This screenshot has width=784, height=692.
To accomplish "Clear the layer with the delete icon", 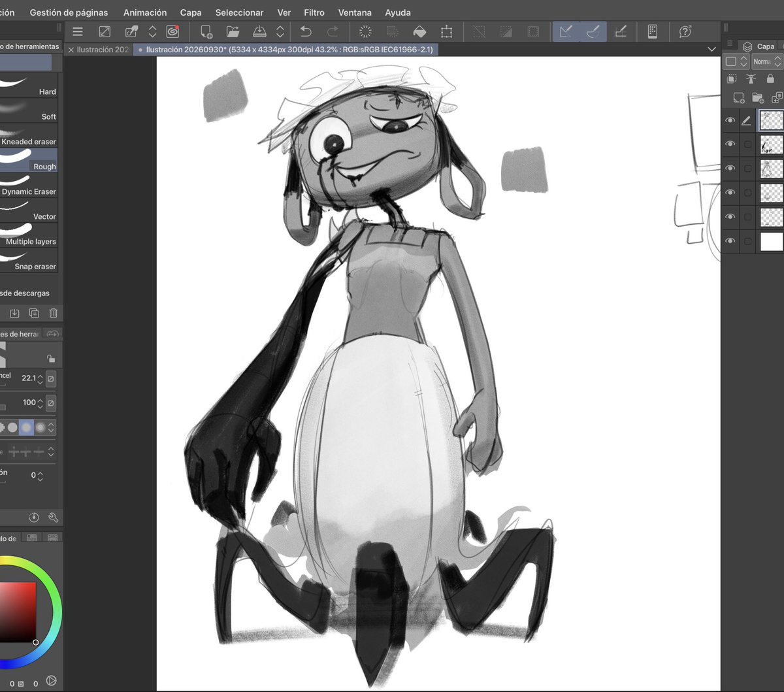I will [365, 31].
